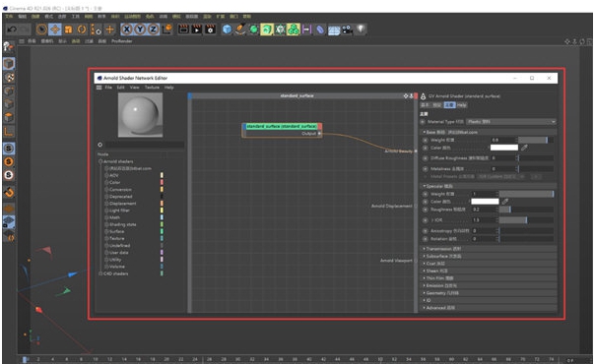Render to Picture Viewer icon

tap(197, 30)
